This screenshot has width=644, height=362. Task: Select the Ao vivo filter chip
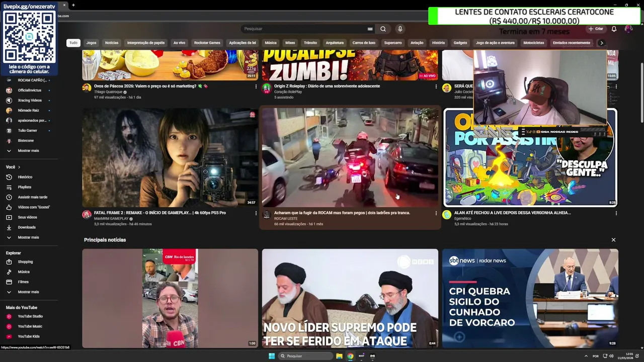179,43
